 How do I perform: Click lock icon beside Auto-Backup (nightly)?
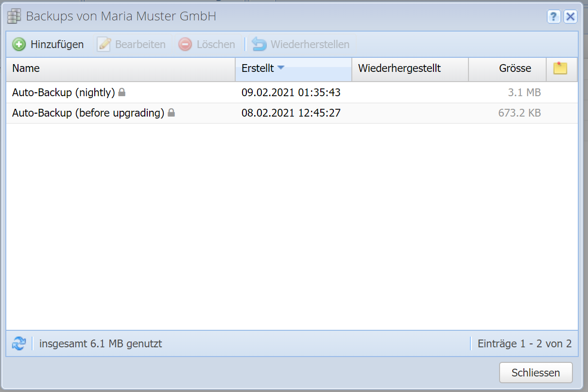[122, 92]
